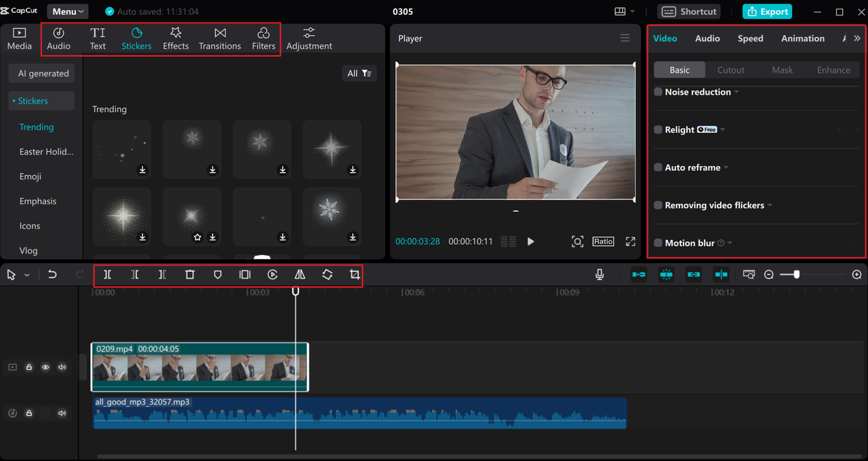The width and height of the screenshot is (868, 461).
Task: Click the timeline zoom out minus
Action: click(769, 275)
